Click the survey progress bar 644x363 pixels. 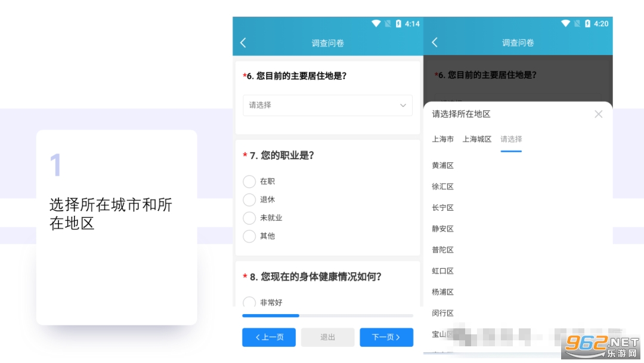coord(327,316)
